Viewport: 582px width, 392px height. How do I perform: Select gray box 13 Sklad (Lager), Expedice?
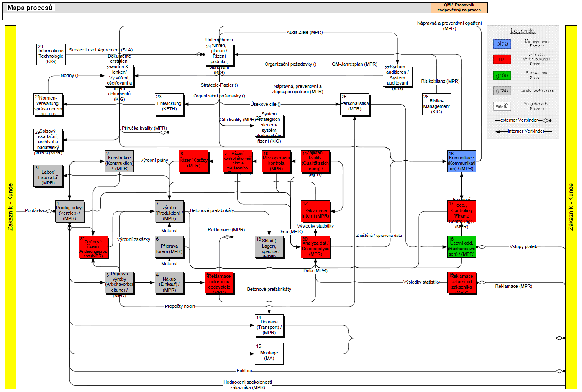269,246
